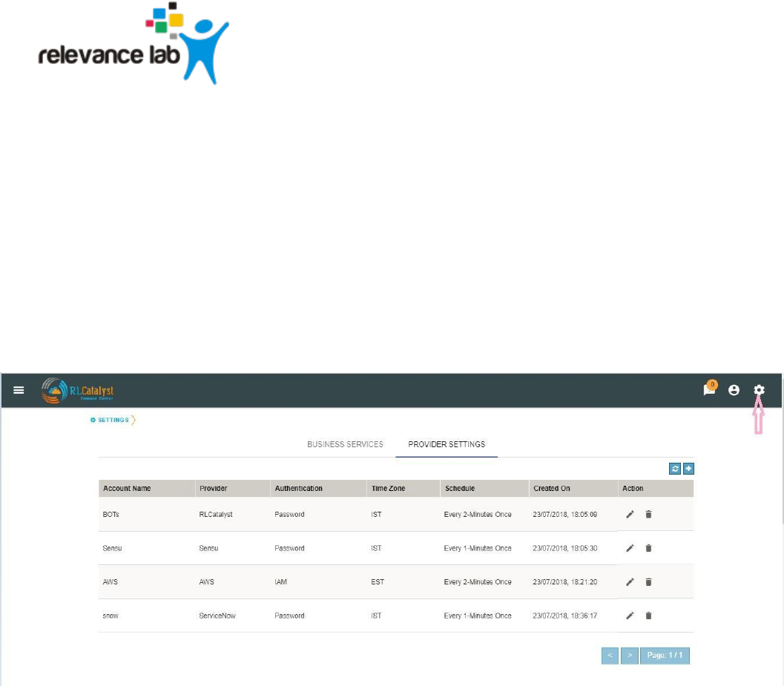Edit the AWS account row
The image size is (784, 686).
coord(630,581)
